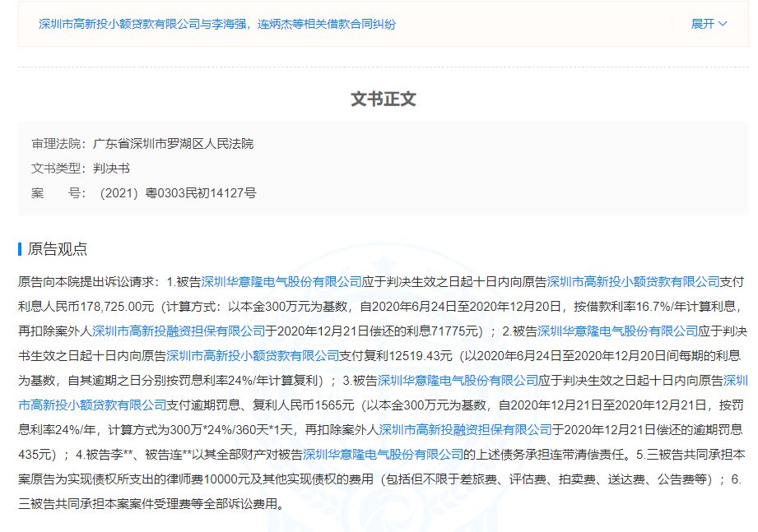758x532 pixels.
Task: Open 深圳华意隆电气 link in claim 4
Action: pos(382,455)
